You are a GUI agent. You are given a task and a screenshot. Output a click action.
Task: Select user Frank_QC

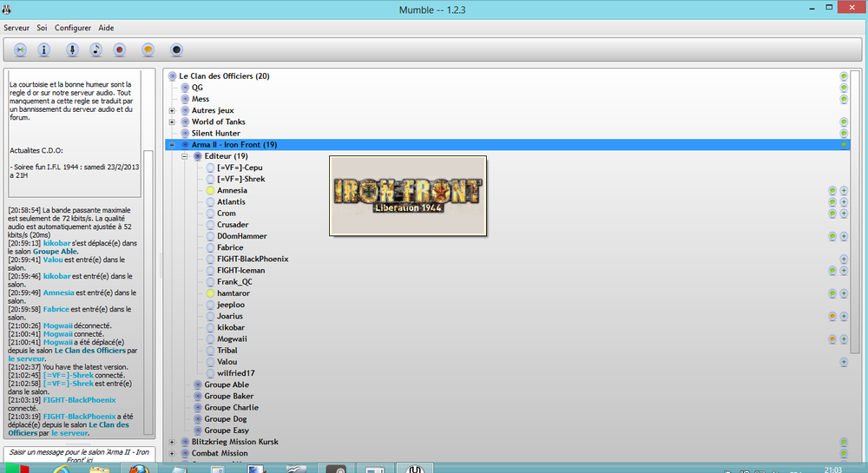click(x=234, y=281)
